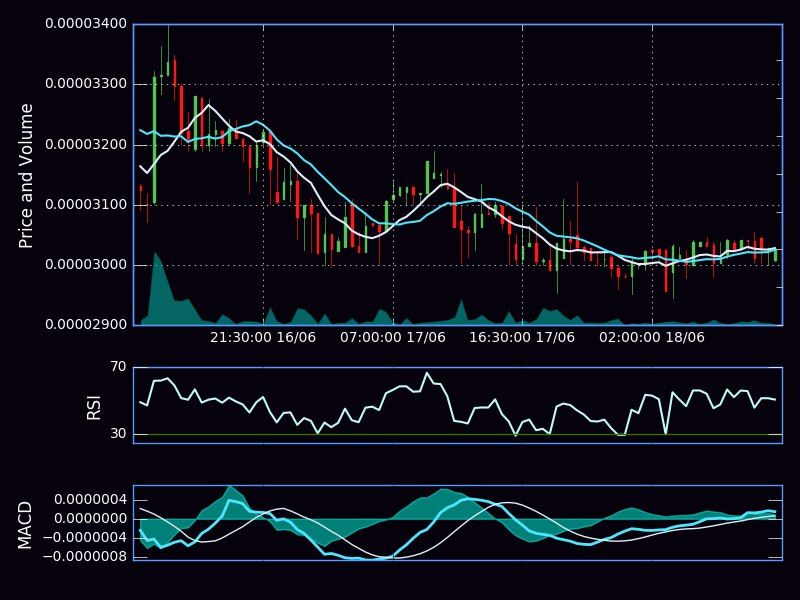Click the MACD 0.0000000 axis label

pyautogui.click(x=90, y=518)
